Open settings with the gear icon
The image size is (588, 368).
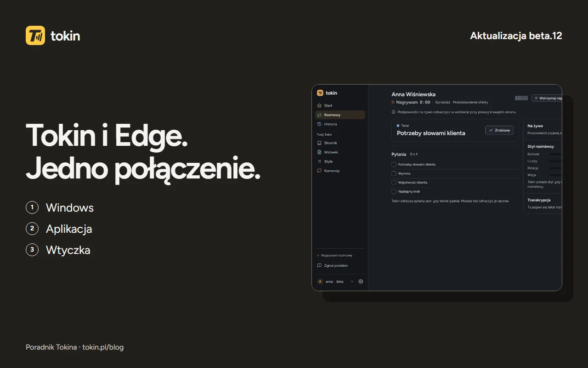pyautogui.click(x=361, y=282)
